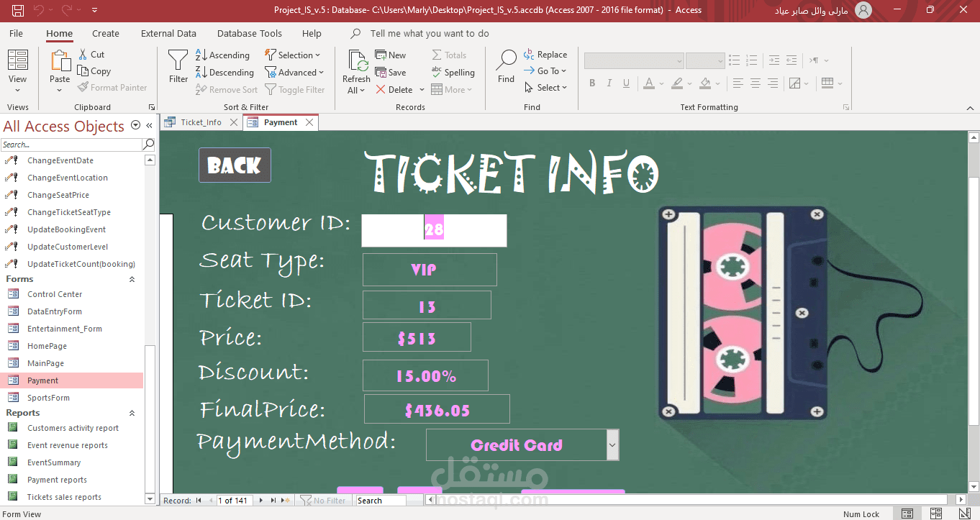Switch to Form View in the status bar
Viewport: 980px width, 520px height.
pyautogui.click(x=908, y=514)
